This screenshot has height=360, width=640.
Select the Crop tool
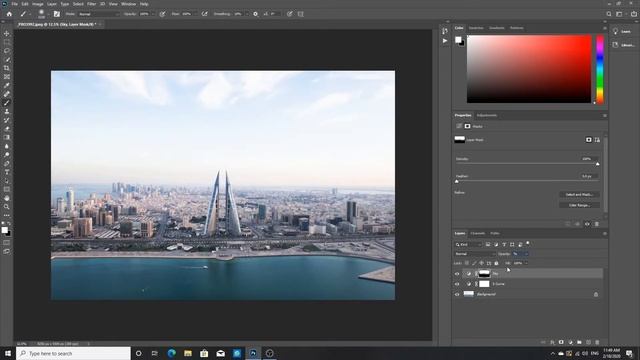pyautogui.click(x=7, y=68)
